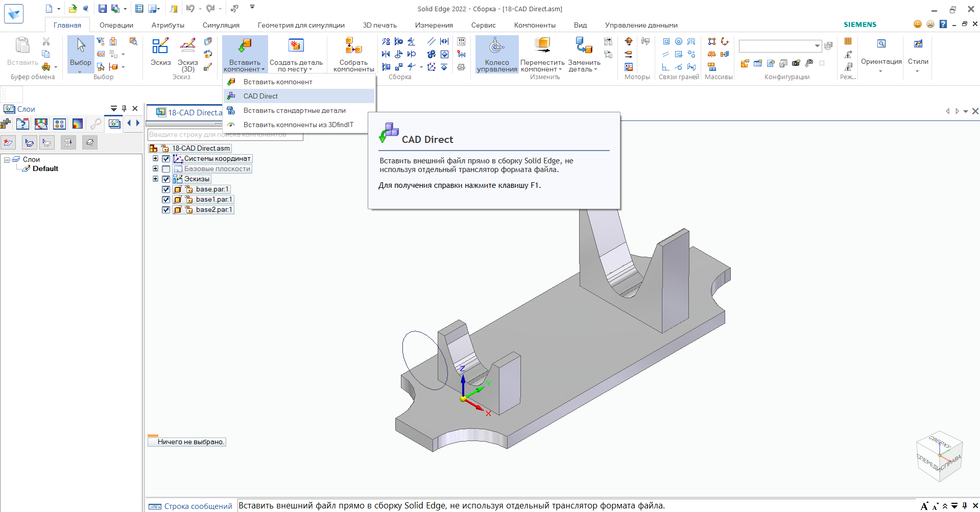Select base1.par:1 in the assembly tree

coord(214,200)
